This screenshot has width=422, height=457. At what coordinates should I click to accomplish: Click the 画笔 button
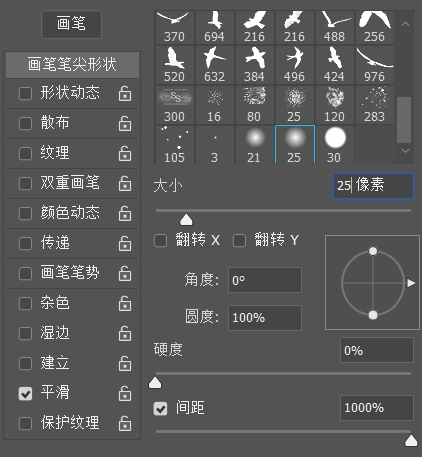[71, 24]
